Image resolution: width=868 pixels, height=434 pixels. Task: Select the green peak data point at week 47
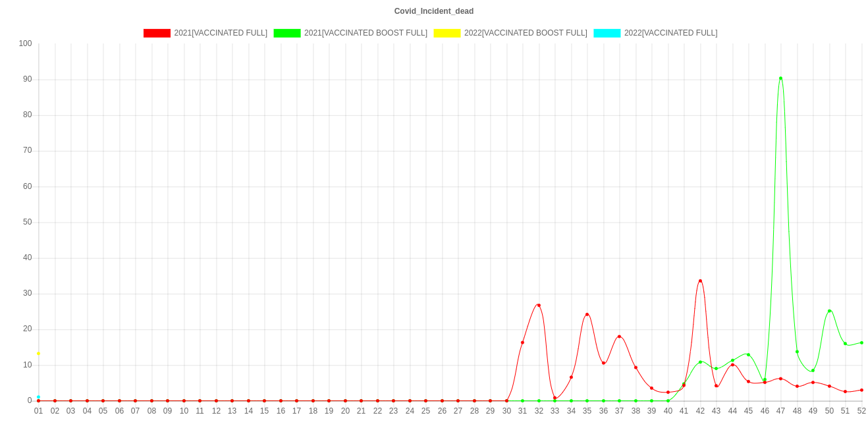(780, 78)
